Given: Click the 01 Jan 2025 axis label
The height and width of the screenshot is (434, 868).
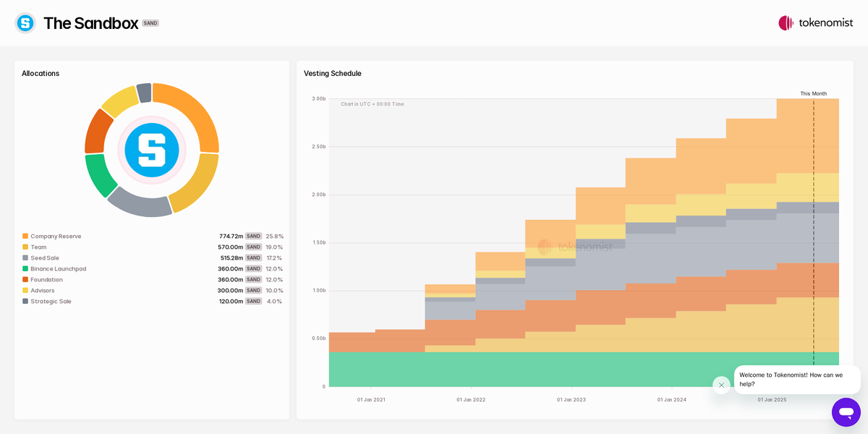Looking at the screenshot, I should click(772, 399).
